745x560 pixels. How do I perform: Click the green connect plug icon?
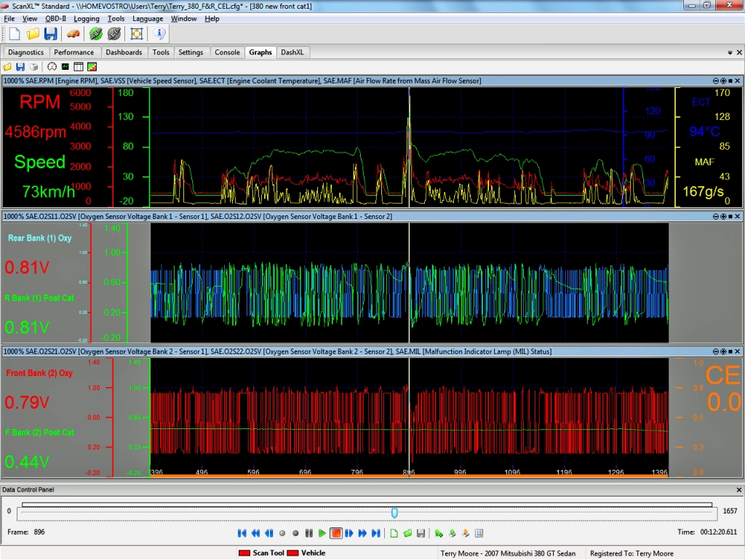click(95, 33)
